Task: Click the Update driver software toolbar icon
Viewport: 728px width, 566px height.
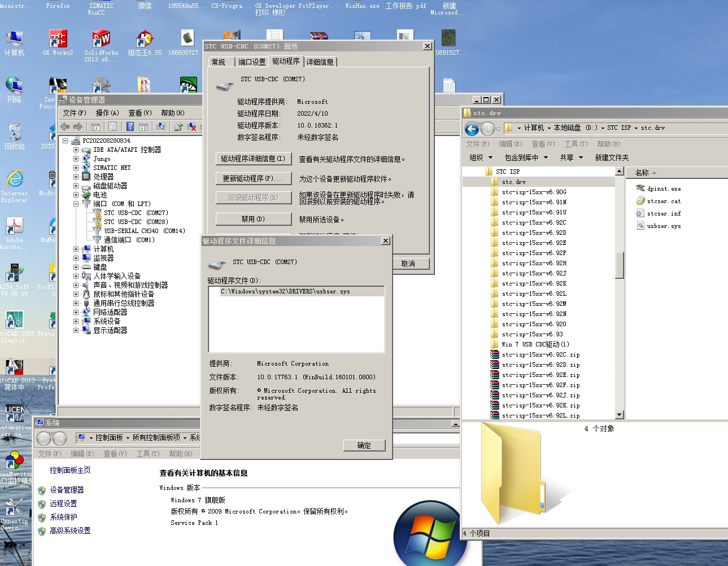Action: pyautogui.click(x=178, y=126)
